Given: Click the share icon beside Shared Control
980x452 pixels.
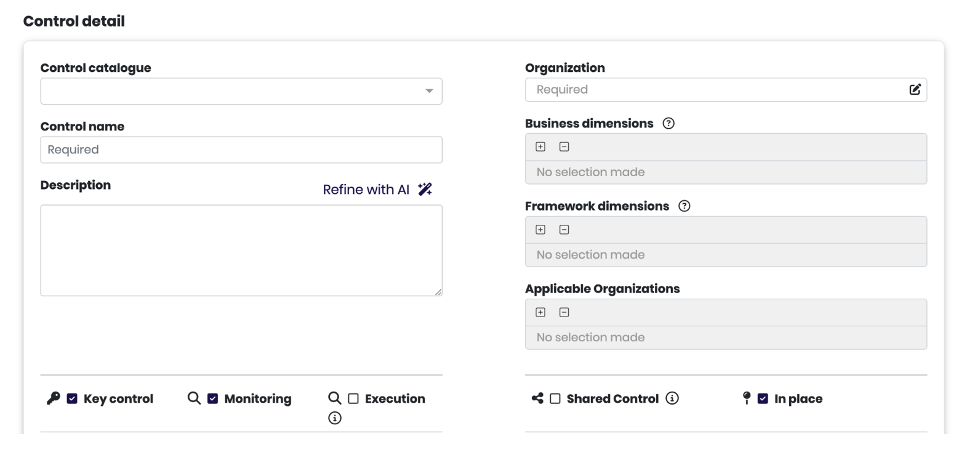Looking at the screenshot, I should 537,398.
